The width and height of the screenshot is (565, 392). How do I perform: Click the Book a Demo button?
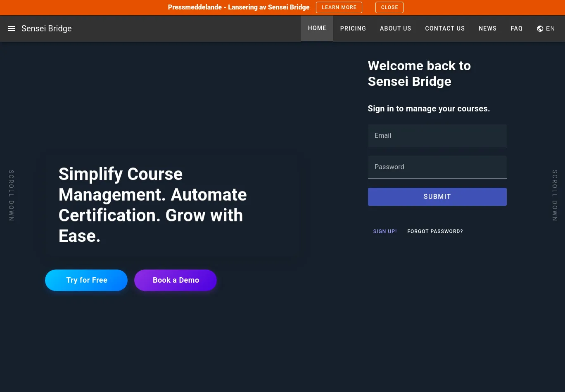(x=176, y=280)
